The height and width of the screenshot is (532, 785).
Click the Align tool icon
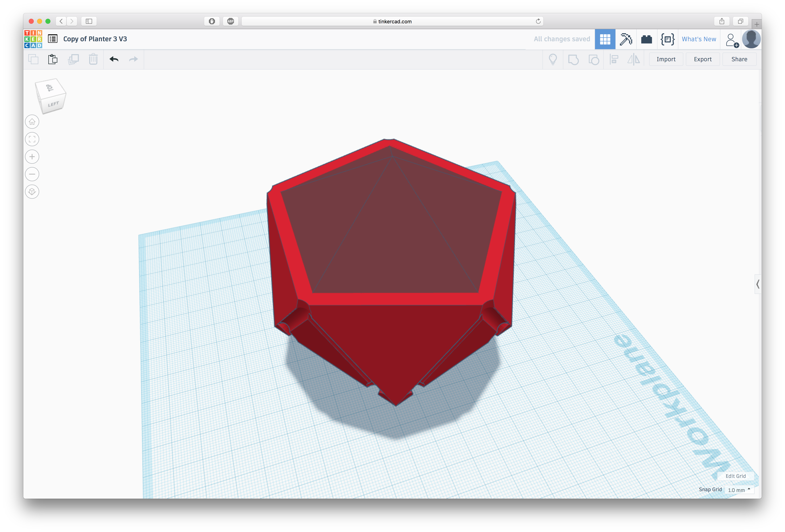pyautogui.click(x=614, y=59)
